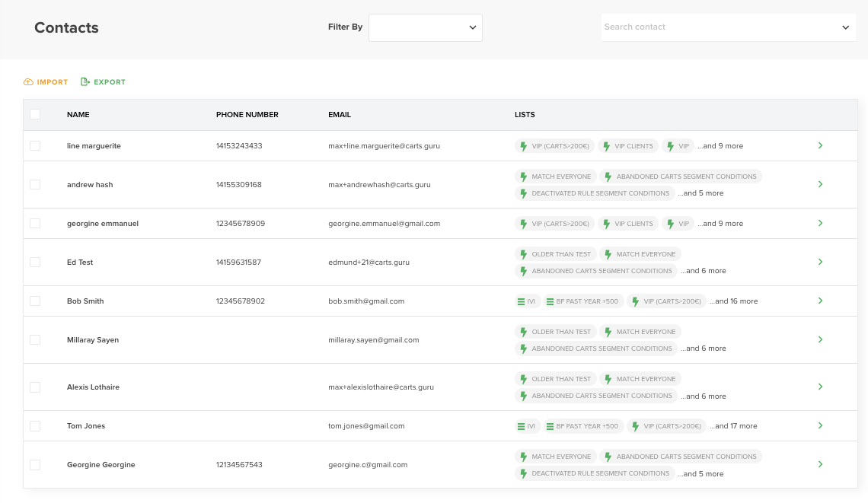Click the Export file icon
Screen dimensions: 868x503
point(85,82)
